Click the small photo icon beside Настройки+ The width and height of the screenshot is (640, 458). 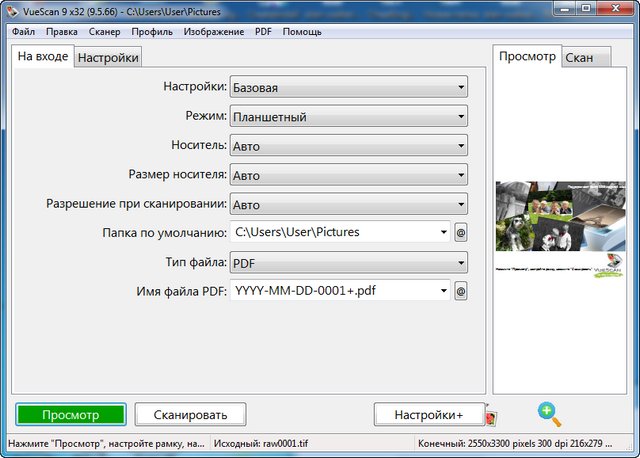[489, 415]
